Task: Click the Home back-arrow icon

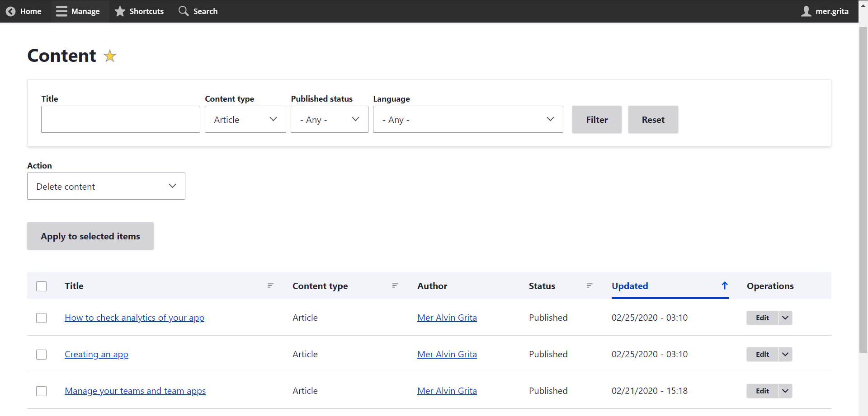Action: coord(11,11)
